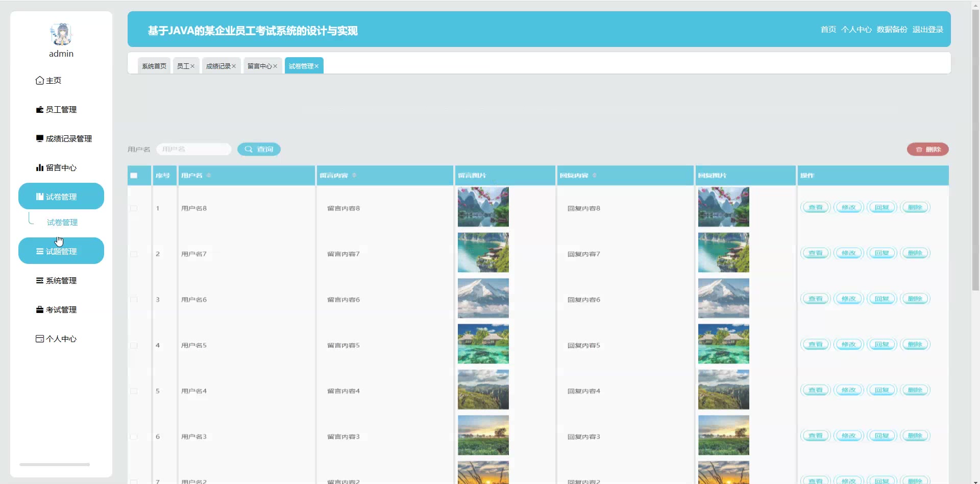Toggle the select-all checkbox in table header
Viewport: 980px width, 484px height.
[x=134, y=176]
